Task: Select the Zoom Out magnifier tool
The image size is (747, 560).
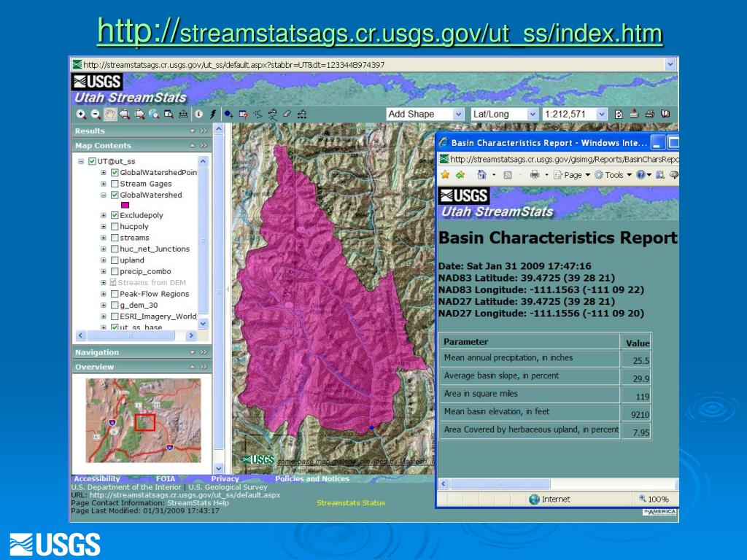Action: (96, 114)
